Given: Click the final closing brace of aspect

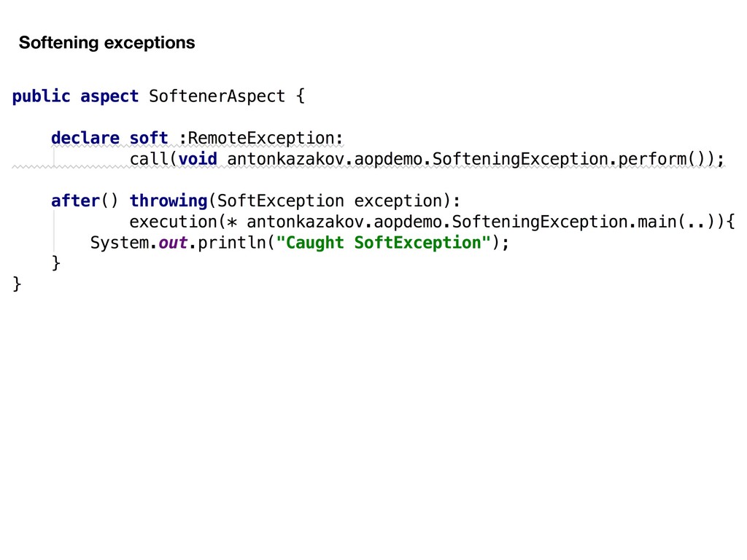Looking at the screenshot, I should (17, 284).
